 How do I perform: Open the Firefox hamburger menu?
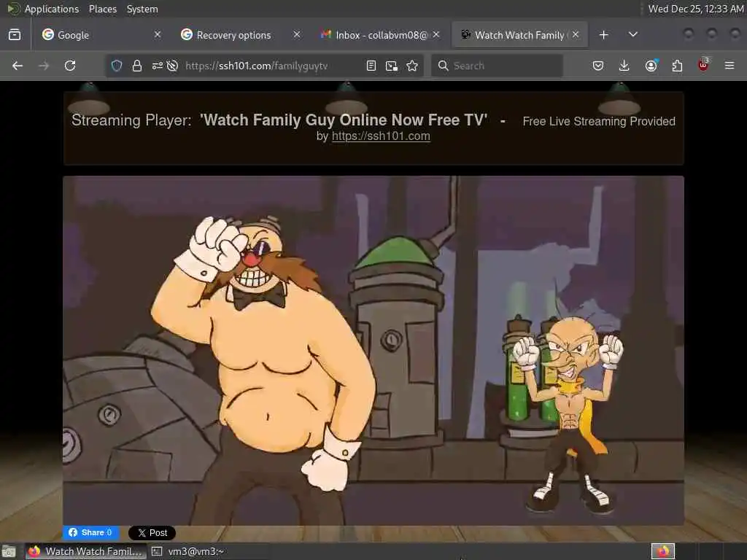click(x=729, y=66)
